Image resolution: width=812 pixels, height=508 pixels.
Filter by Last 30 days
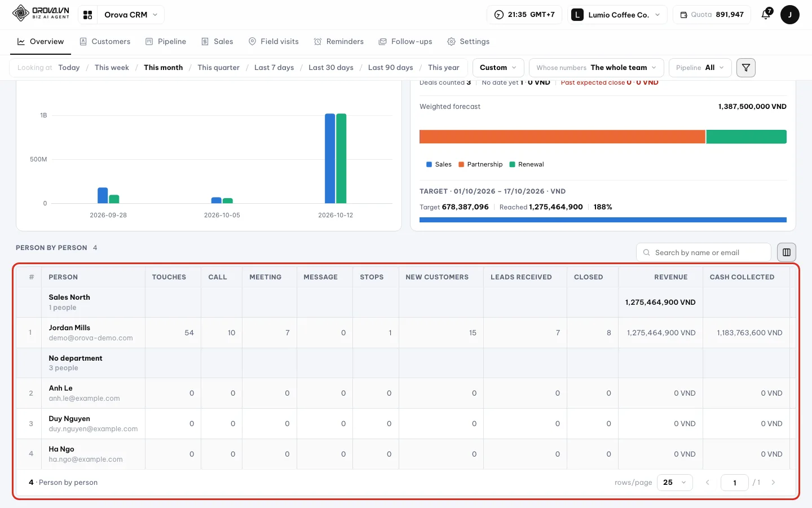331,68
